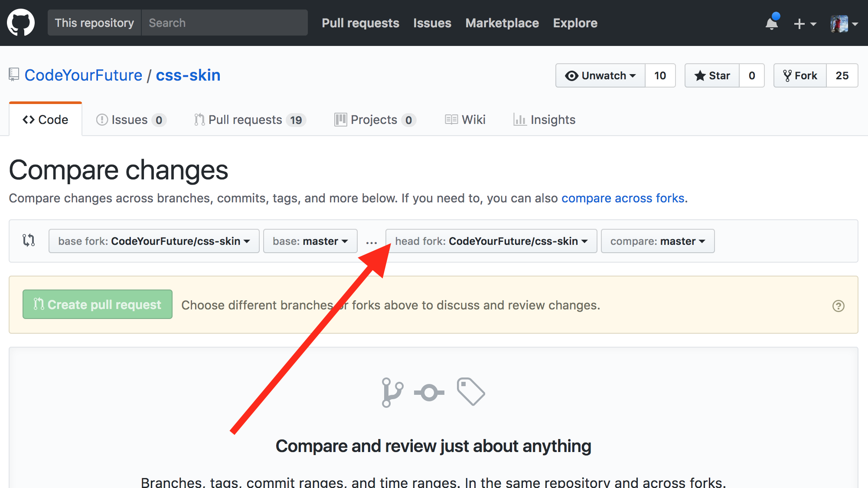
Task: Open the CodeYourFuture organization link
Action: tap(83, 75)
